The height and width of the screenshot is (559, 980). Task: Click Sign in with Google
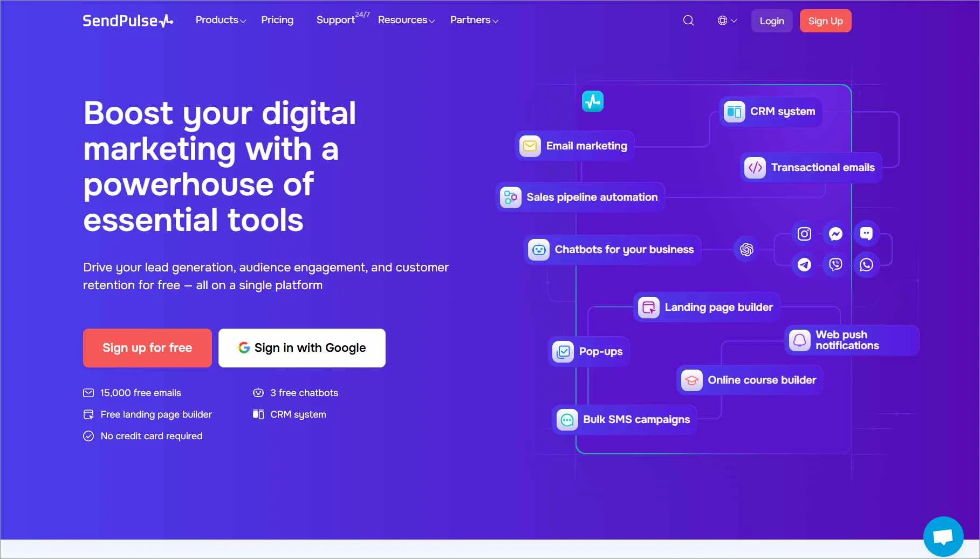point(302,348)
